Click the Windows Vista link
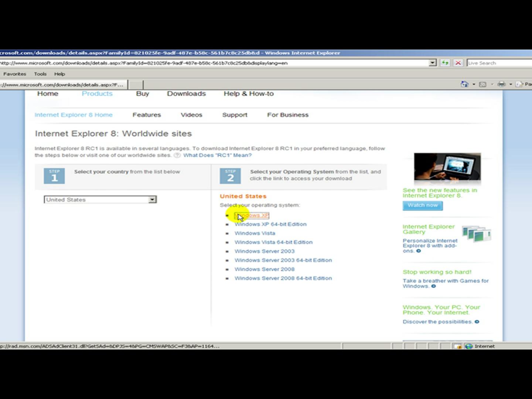Screen dimensions: 532x399 pos(255,233)
